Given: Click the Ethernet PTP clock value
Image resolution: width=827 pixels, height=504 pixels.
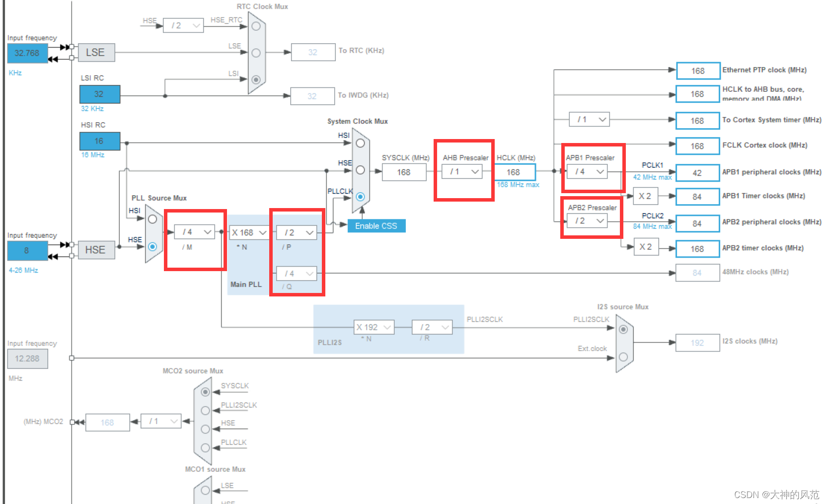Looking at the screenshot, I should point(698,71).
